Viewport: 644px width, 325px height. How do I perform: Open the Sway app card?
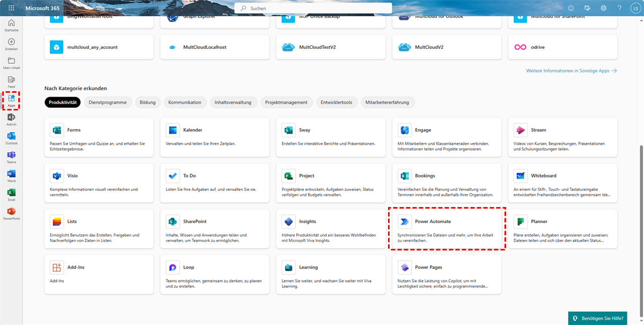tap(331, 138)
